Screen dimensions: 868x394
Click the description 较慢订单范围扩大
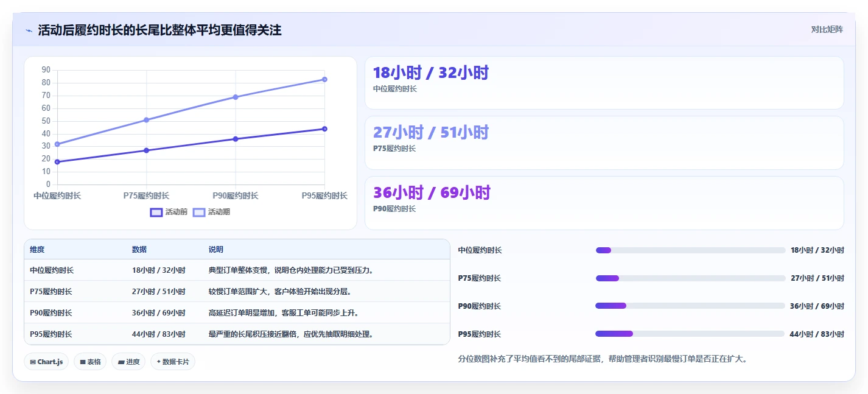280,292
